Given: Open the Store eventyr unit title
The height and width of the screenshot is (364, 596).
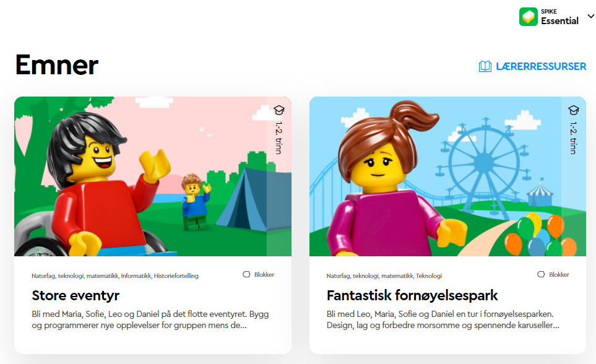Looking at the screenshot, I should coord(76,295).
